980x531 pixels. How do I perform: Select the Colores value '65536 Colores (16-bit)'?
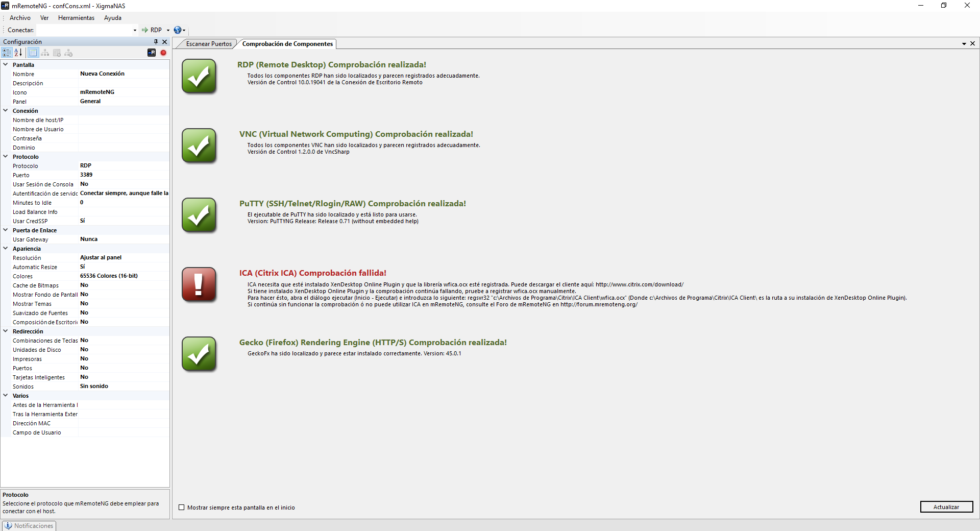(x=109, y=276)
